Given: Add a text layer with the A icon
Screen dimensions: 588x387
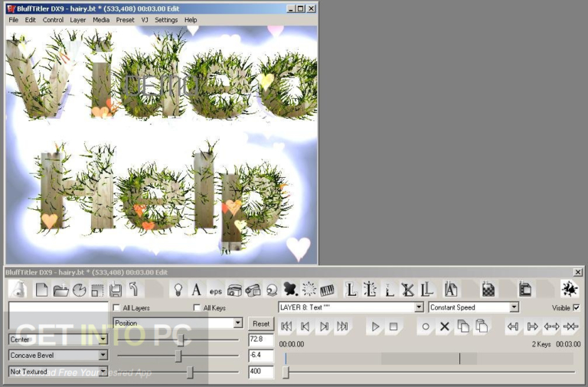Looking at the screenshot, I should [196, 290].
